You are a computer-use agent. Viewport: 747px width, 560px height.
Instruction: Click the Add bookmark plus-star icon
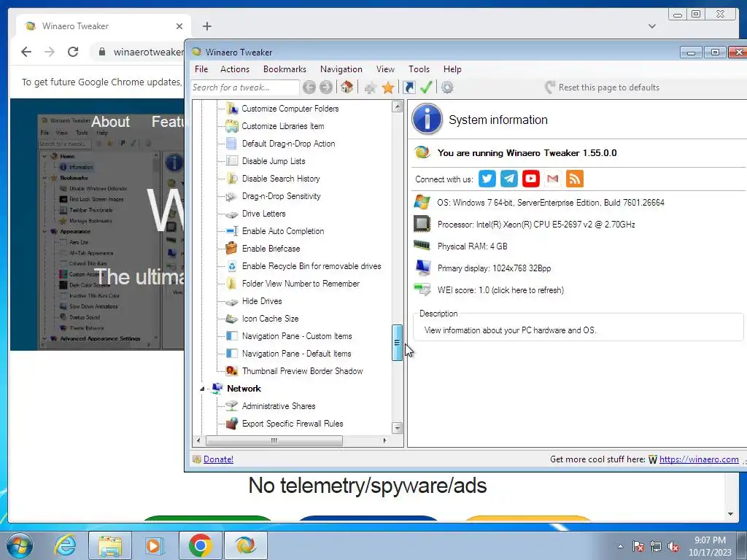[x=370, y=87]
